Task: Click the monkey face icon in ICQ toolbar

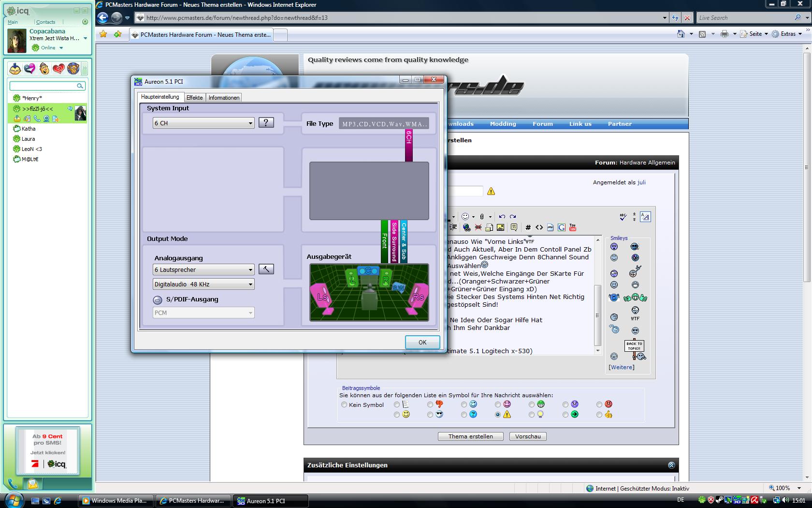Action: [x=73, y=69]
